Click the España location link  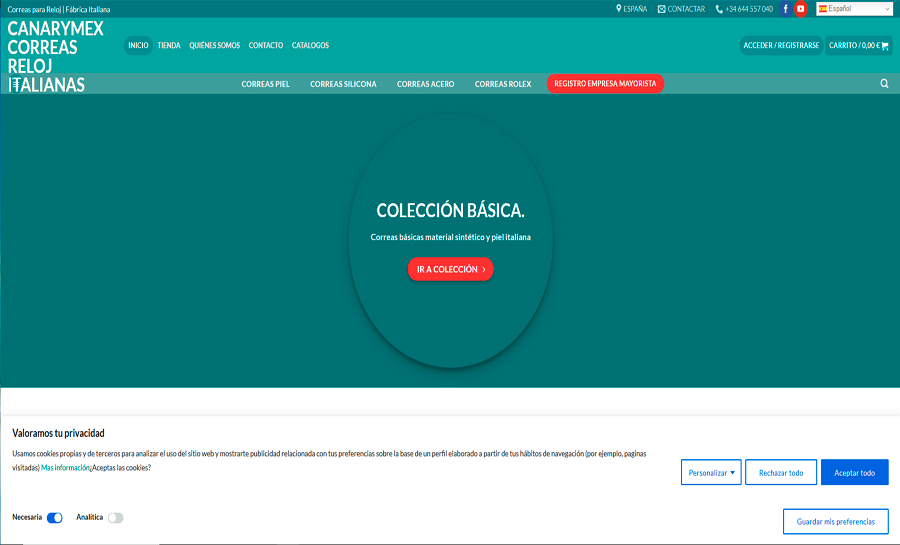click(631, 9)
